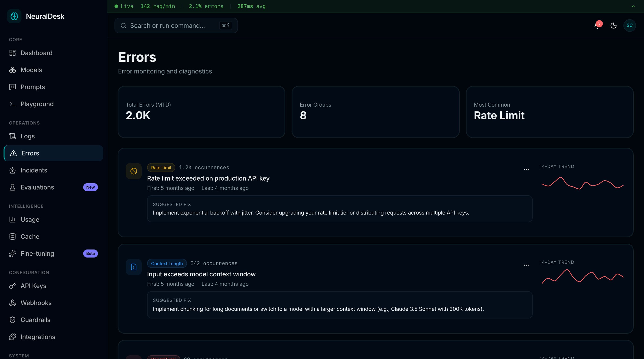This screenshot has height=359, width=644.
Task: Click '1.2K occurrences' text
Action: (x=204, y=167)
